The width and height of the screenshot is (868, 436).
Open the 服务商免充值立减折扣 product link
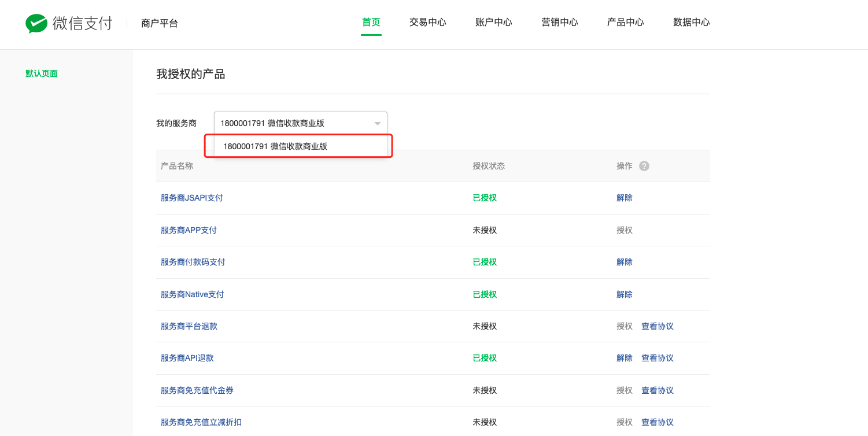[x=201, y=422]
